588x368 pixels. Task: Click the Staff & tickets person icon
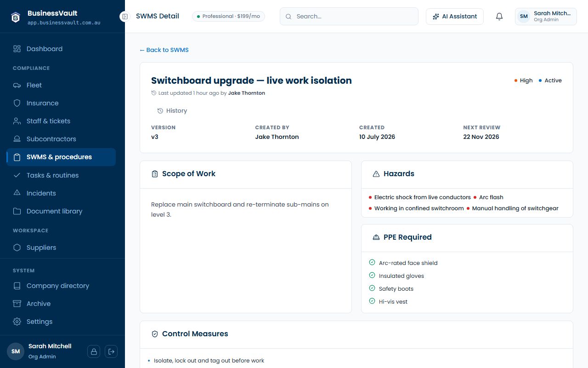(17, 121)
